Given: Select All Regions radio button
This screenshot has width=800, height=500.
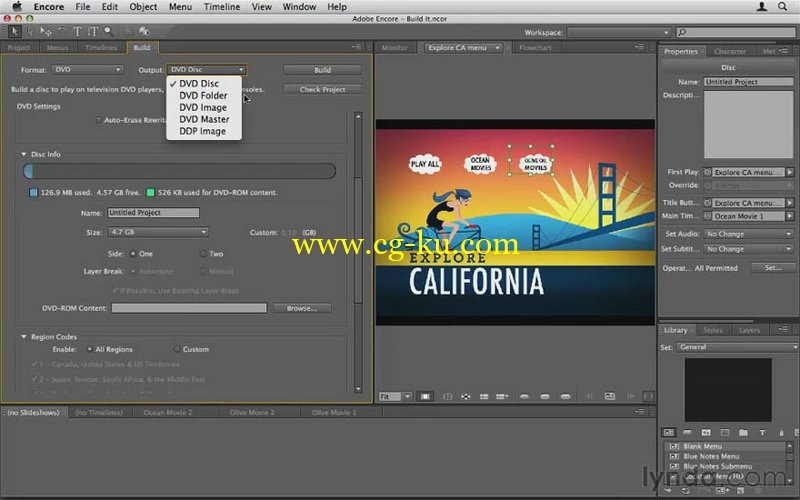Looking at the screenshot, I should click(89, 349).
